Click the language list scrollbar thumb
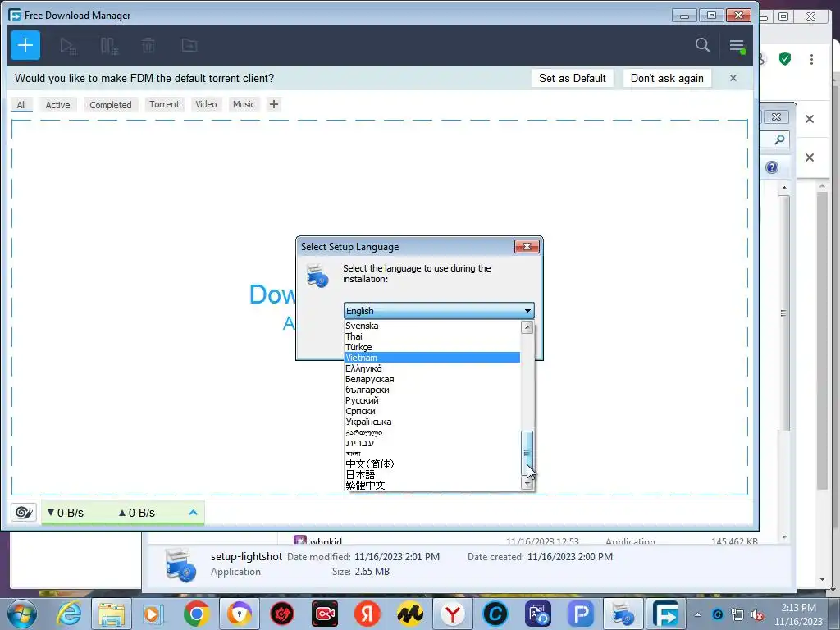840x630 pixels. coord(527,453)
